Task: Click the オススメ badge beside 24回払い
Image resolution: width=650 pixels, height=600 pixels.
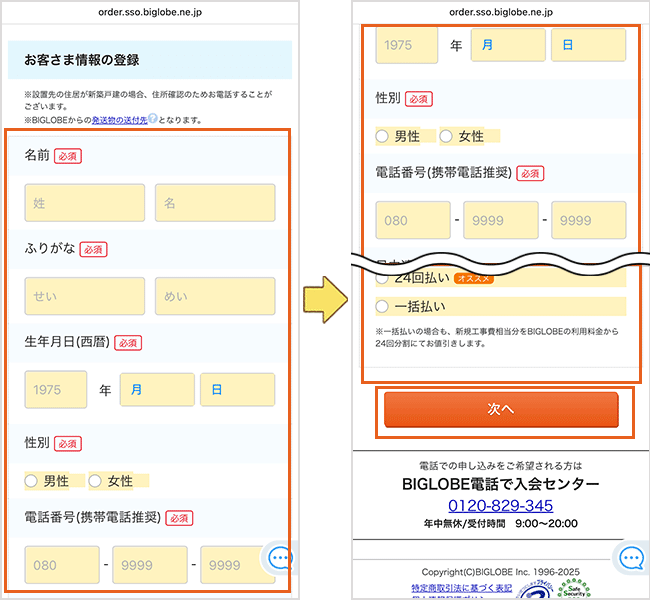Action: (474, 278)
